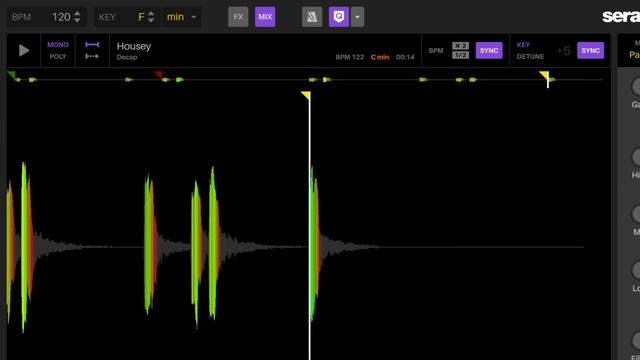Click the red cue marker in overview
This screenshot has height=360, width=640.
(x=158, y=74)
